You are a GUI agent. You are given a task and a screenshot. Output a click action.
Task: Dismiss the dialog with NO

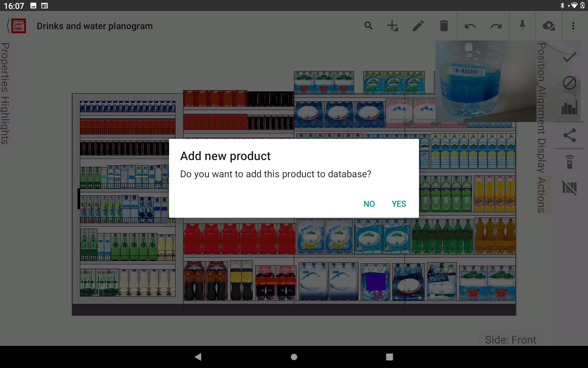[x=369, y=204]
